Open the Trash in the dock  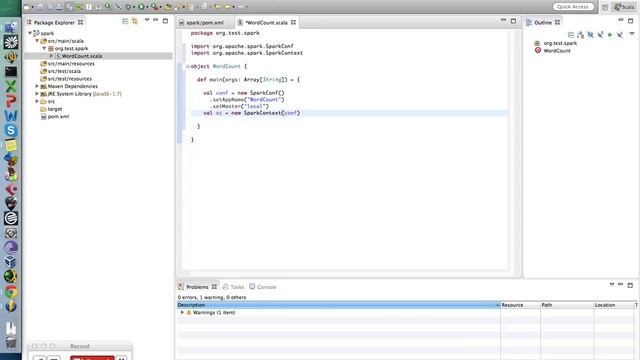point(11,342)
